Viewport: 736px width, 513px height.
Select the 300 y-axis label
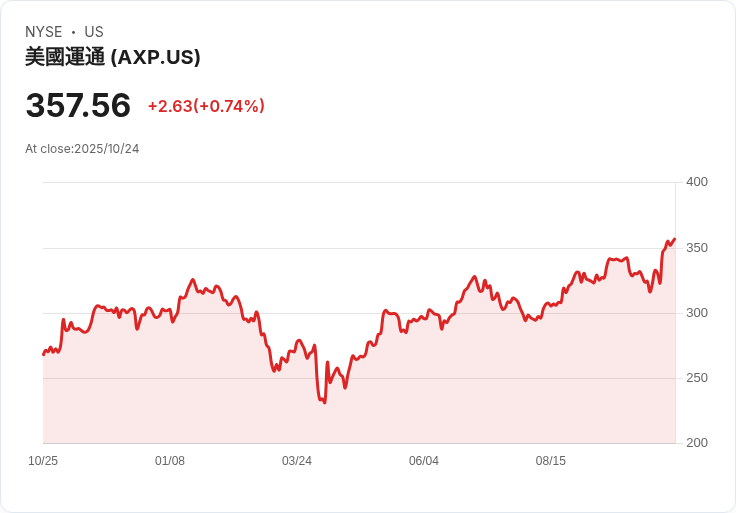tap(696, 313)
